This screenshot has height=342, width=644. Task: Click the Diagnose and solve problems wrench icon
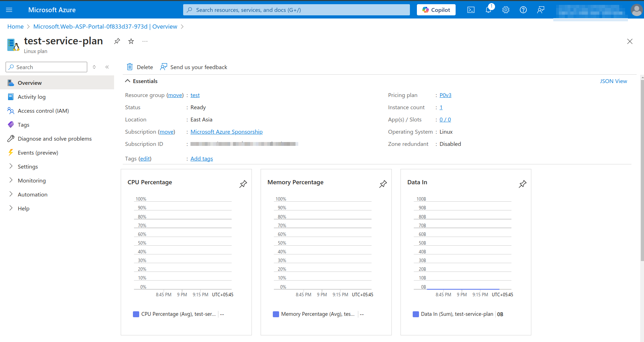(11, 139)
